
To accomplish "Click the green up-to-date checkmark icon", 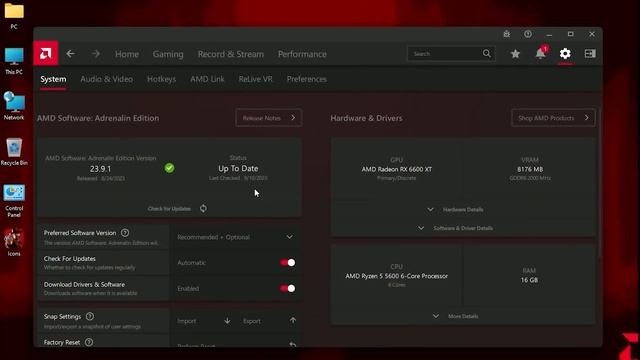I will [x=169, y=168].
